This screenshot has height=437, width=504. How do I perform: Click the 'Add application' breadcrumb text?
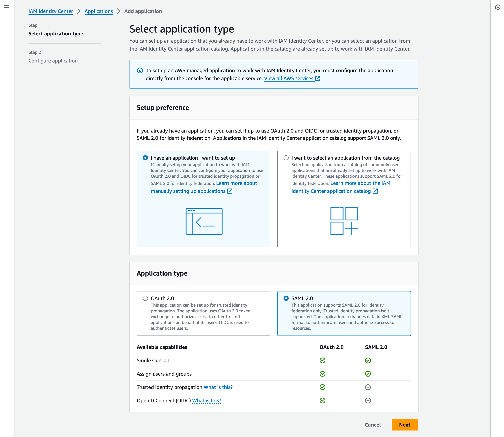(143, 11)
